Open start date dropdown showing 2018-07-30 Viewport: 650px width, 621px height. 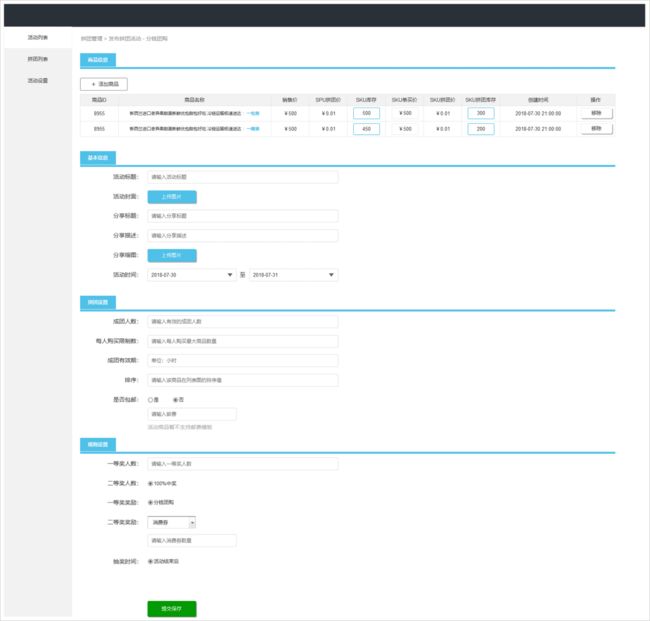pyautogui.click(x=192, y=275)
